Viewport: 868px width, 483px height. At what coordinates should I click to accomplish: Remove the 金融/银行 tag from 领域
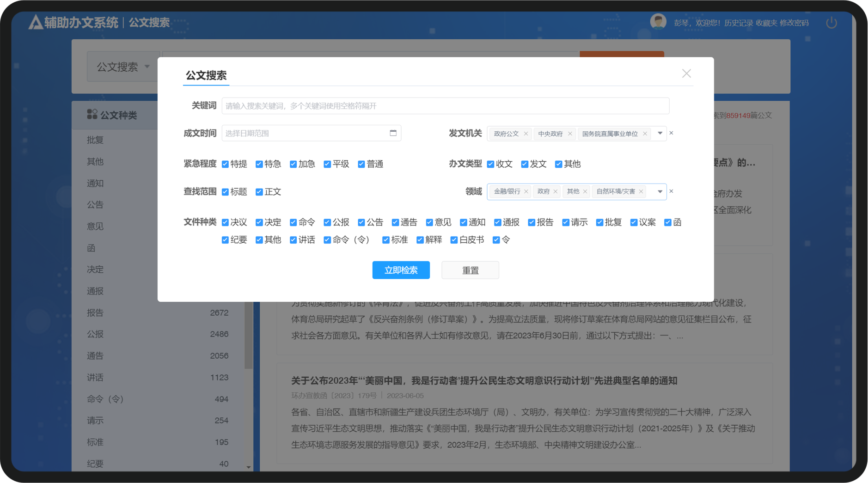[x=526, y=191]
